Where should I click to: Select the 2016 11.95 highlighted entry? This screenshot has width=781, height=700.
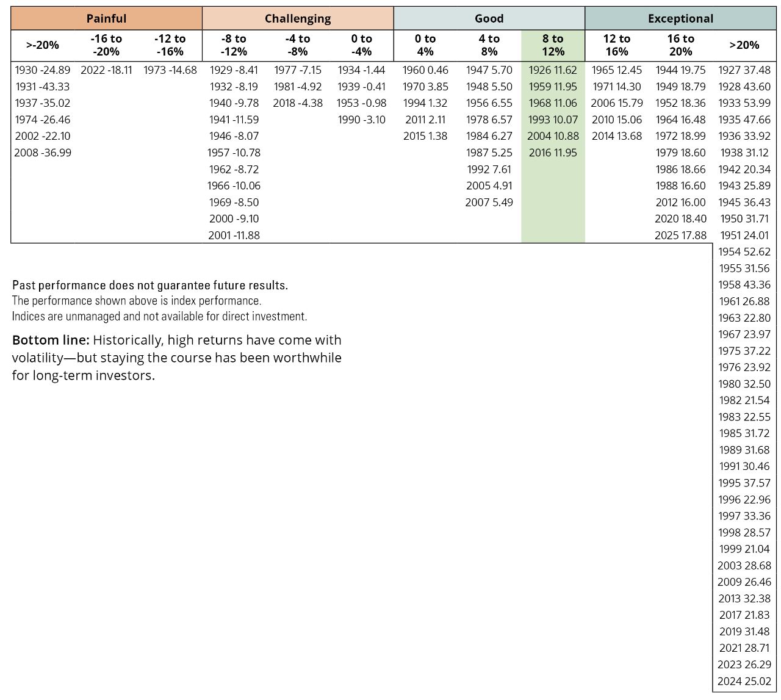tap(553, 153)
